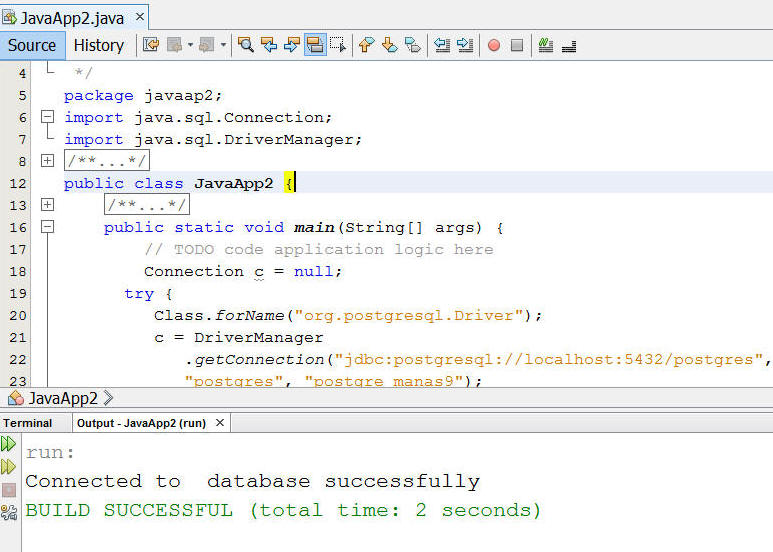Viewport: 773px width, 552px height.
Task: Click 'package javaap2;' line
Action: click(x=143, y=96)
